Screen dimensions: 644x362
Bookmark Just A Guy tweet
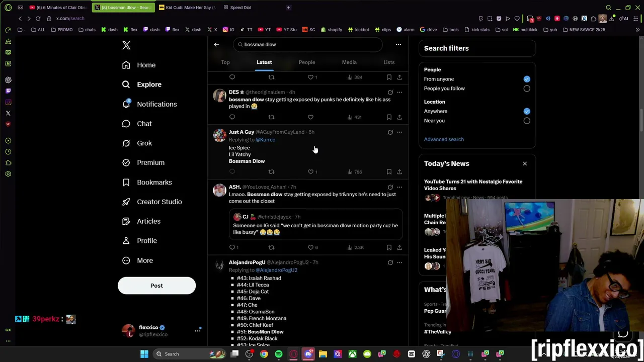[x=389, y=172]
